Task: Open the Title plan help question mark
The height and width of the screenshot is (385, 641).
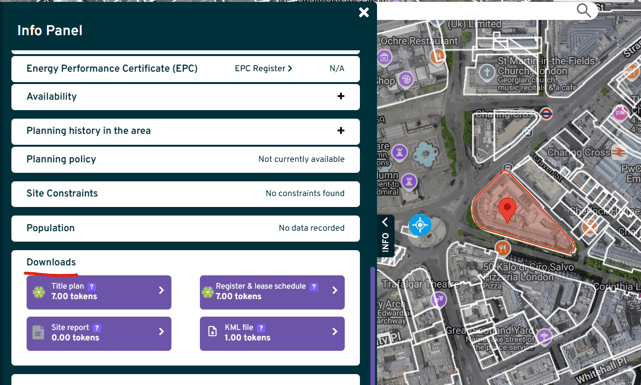Action: click(x=92, y=287)
